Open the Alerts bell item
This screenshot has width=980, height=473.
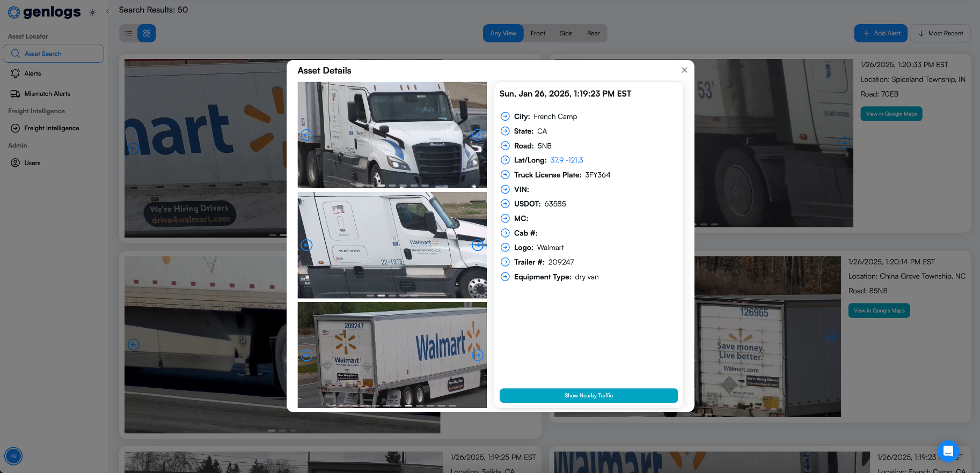pos(32,73)
